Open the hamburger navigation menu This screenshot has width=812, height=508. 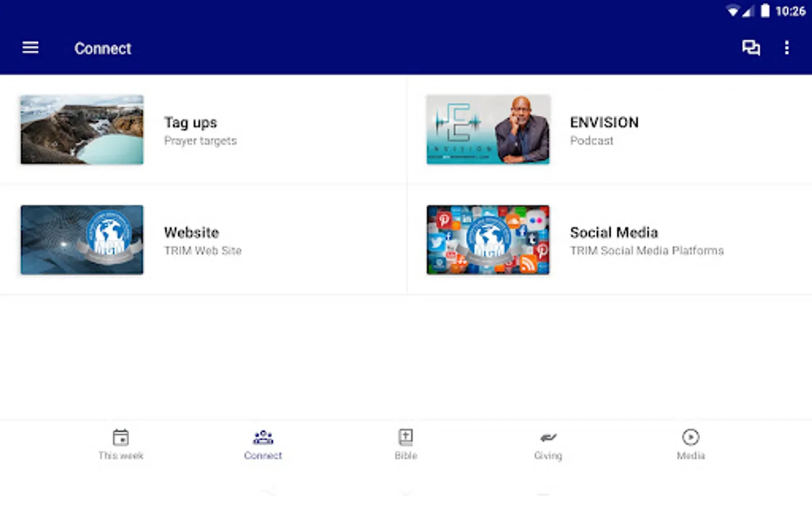click(30, 48)
